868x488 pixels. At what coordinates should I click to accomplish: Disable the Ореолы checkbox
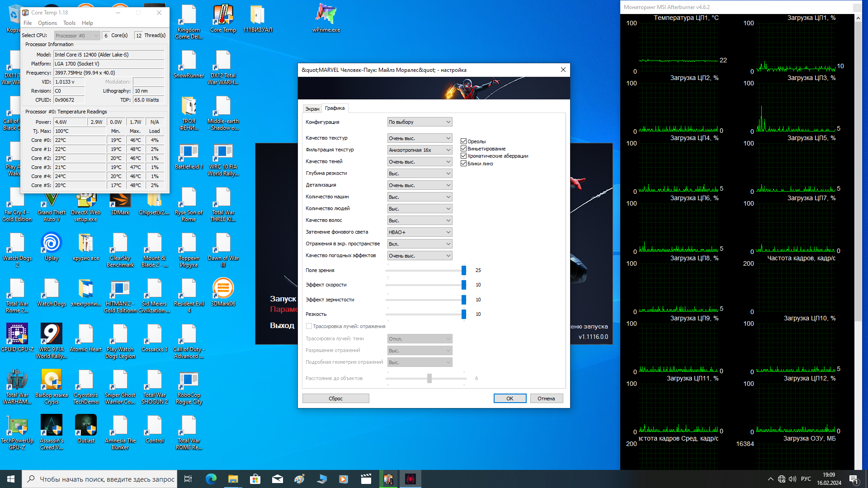coord(463,141)
